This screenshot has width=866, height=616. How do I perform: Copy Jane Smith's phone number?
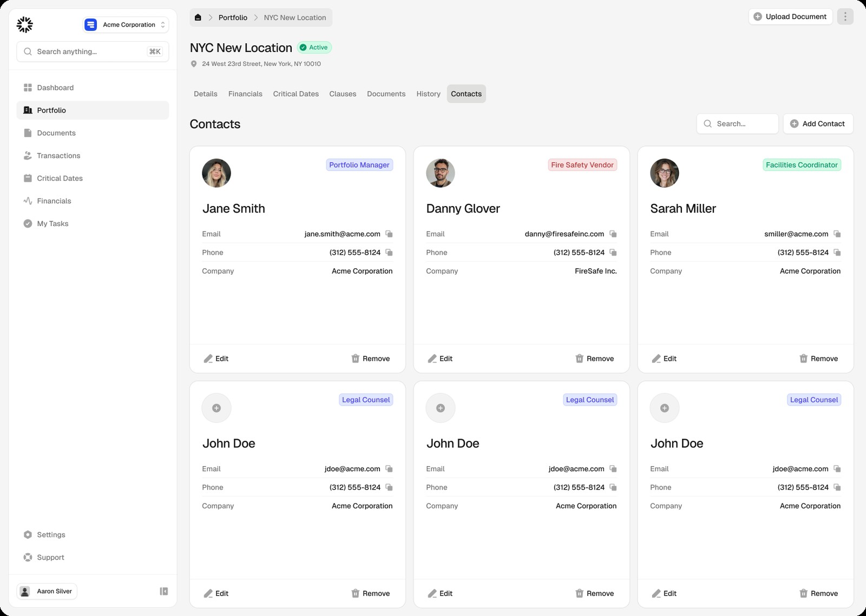(x=389, y=253)
